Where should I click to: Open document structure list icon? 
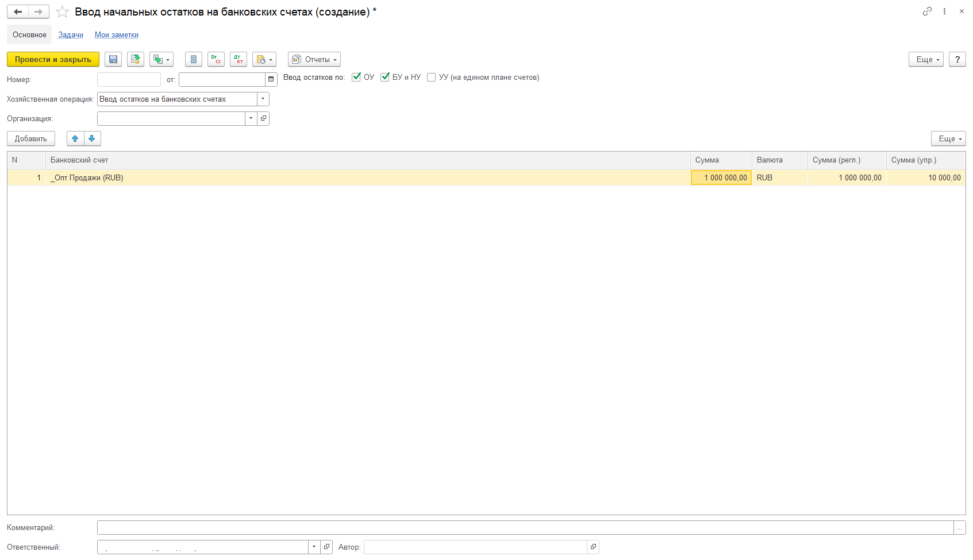[194, 59]
